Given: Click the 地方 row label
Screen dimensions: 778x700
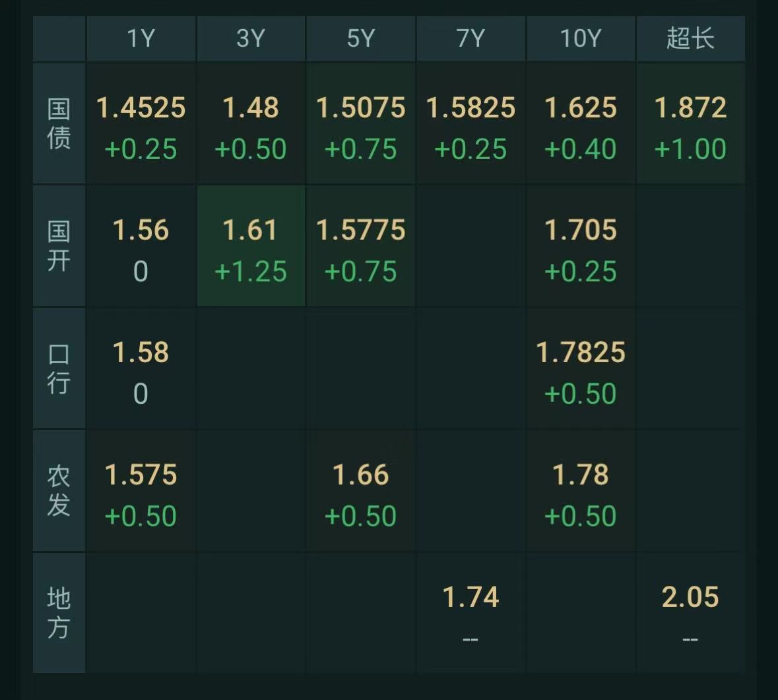Looking at the screenshot, I should pyautogui.click(x=59, y=613).
